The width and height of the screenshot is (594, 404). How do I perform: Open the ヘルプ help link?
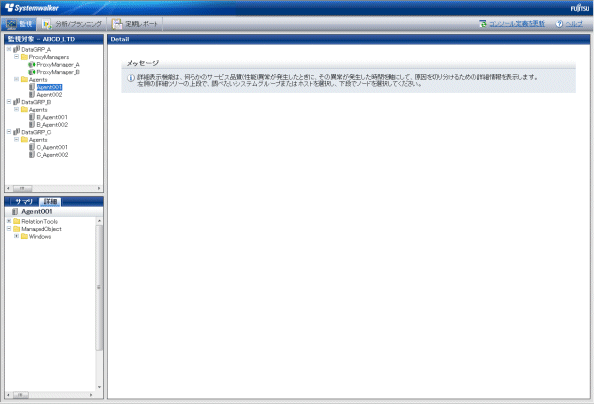pos(574,24)
